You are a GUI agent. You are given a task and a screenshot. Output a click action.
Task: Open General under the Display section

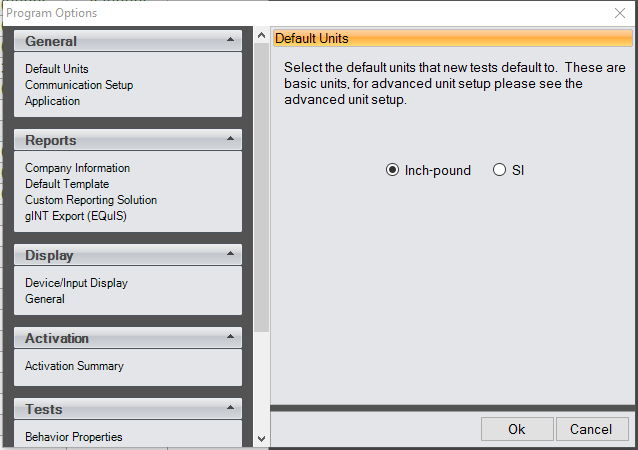point(45,299)
